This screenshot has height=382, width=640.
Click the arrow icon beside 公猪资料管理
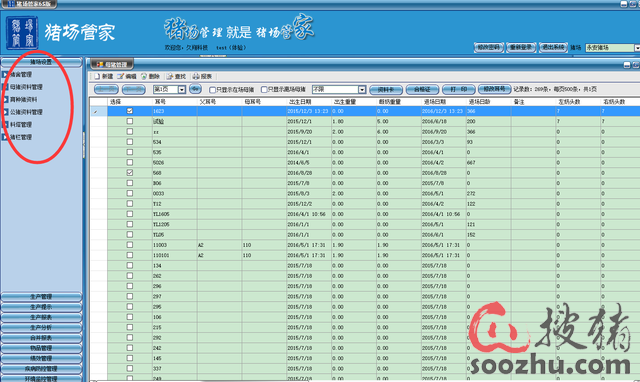click(5, 112)
